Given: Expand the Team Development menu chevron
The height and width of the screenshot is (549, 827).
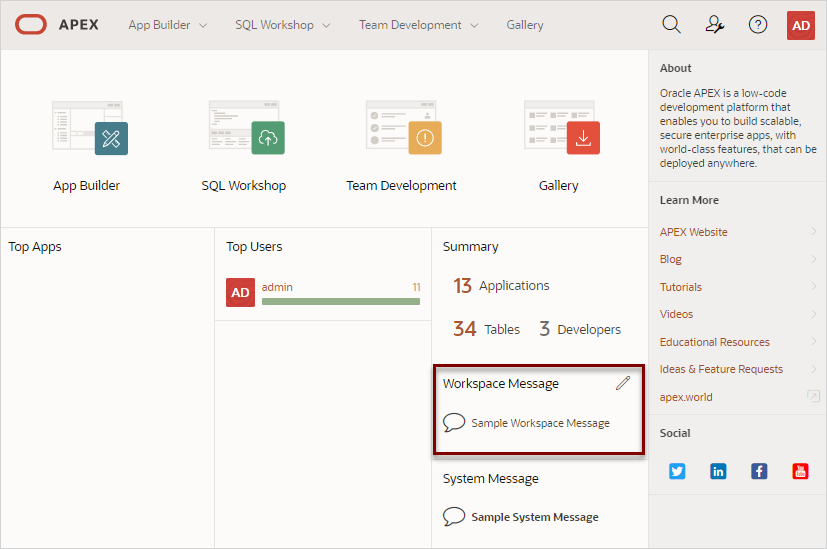Looking at the screenshot, I should (474, 25).
